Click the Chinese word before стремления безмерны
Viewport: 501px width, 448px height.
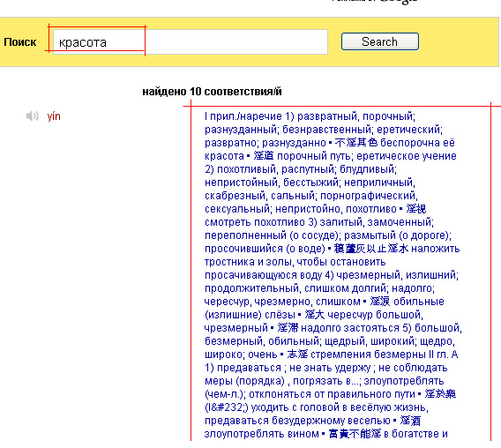pos(297,355)
